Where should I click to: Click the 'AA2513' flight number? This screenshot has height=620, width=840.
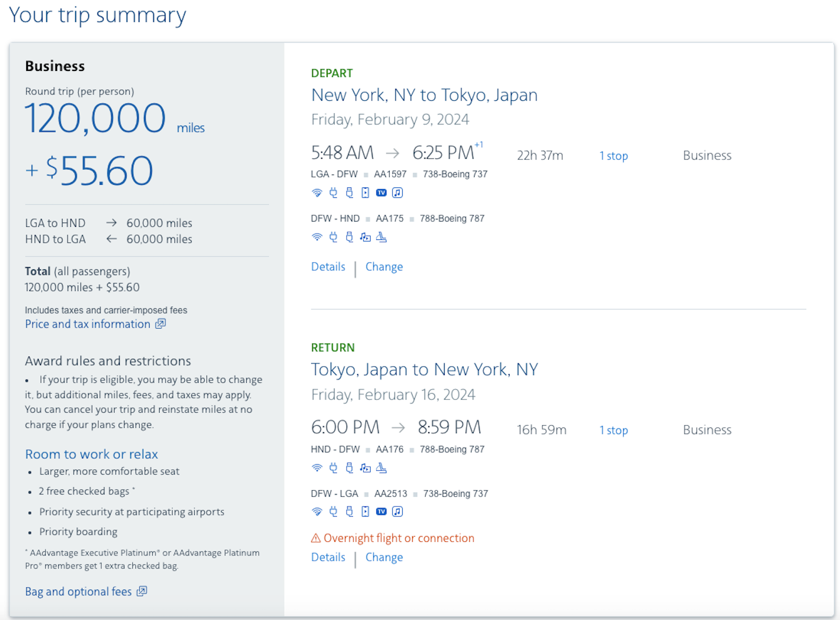click(391, 493)
